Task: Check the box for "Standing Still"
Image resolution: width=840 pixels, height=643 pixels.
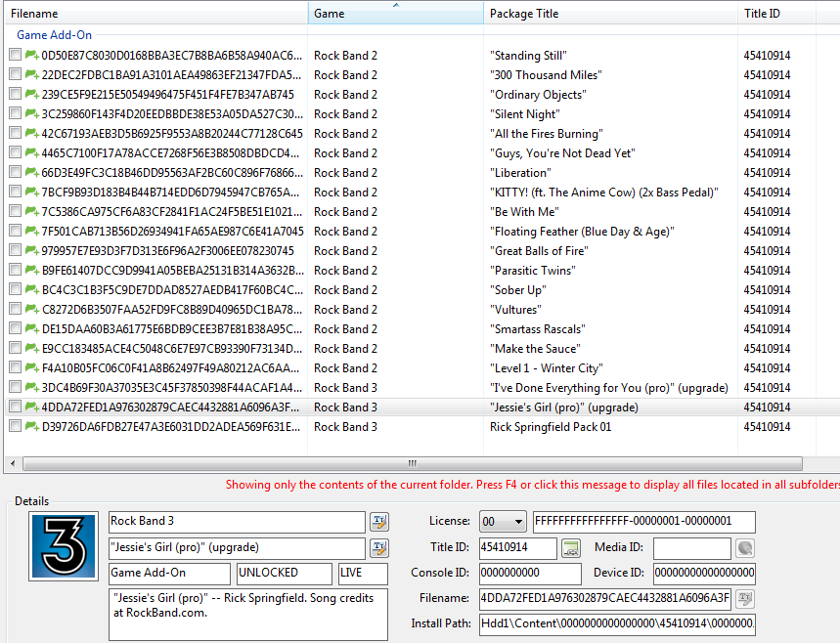Action: point(15,55)
